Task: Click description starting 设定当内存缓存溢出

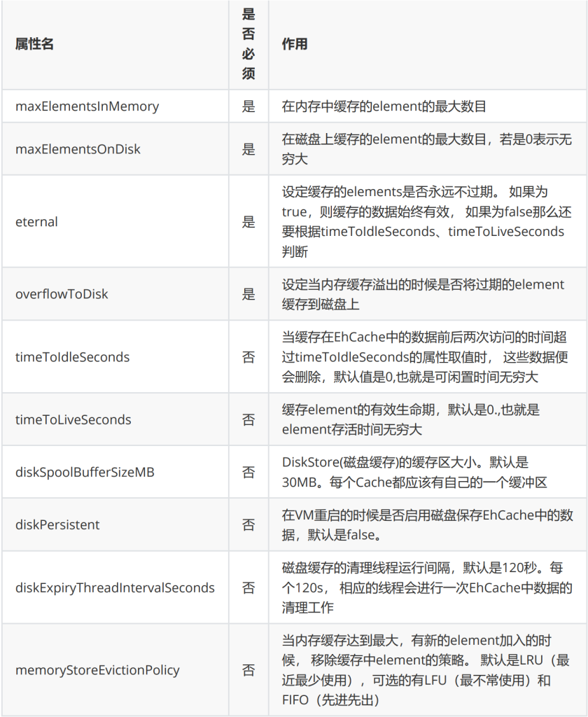Action: point(423,294)
